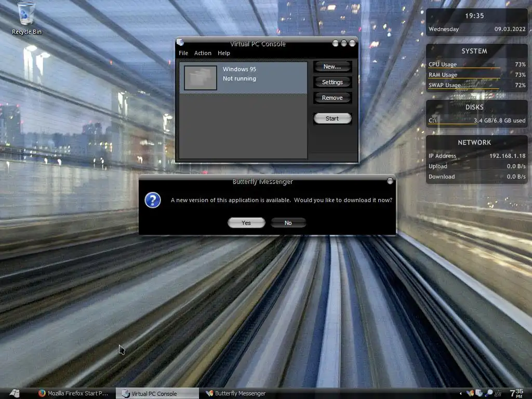
Task: Select the Windows 95 virtual machine thumbnail
Action: 200,78
